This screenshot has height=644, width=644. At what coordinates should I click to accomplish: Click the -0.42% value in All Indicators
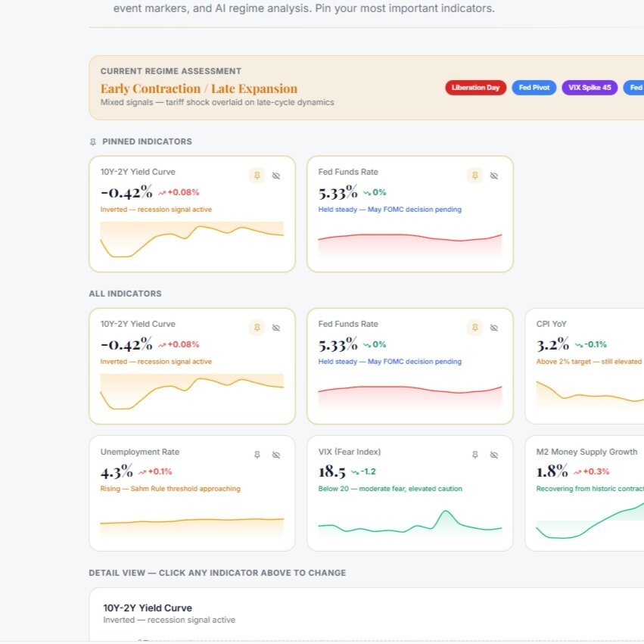tap(126, 344)
